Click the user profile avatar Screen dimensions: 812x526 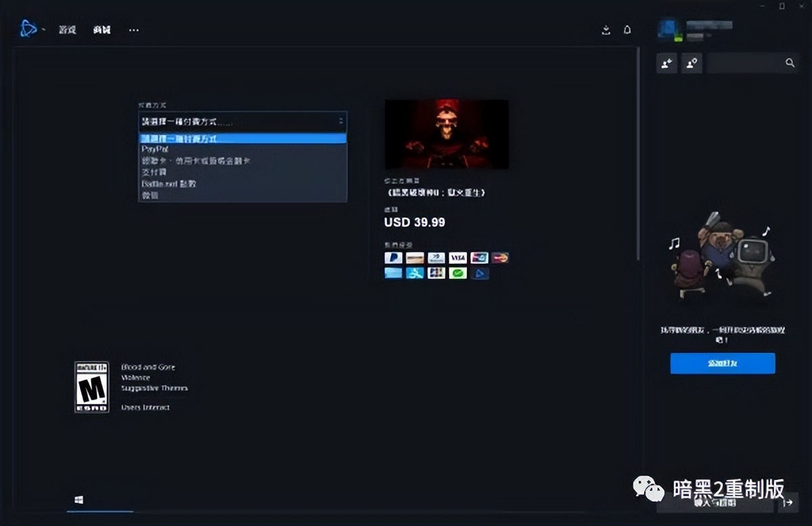point(670,30)
